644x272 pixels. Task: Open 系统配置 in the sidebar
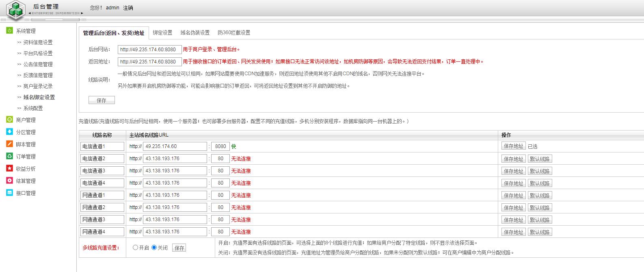click(x=33, y=108)
